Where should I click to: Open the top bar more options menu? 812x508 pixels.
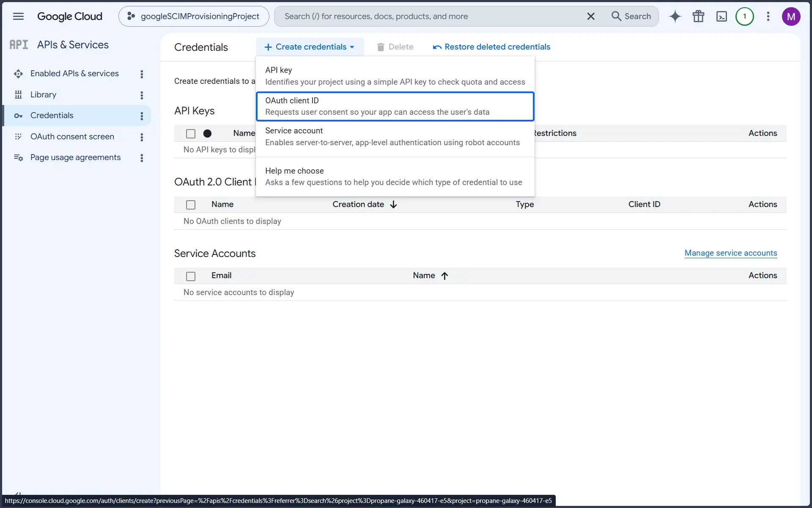[768, 17]
